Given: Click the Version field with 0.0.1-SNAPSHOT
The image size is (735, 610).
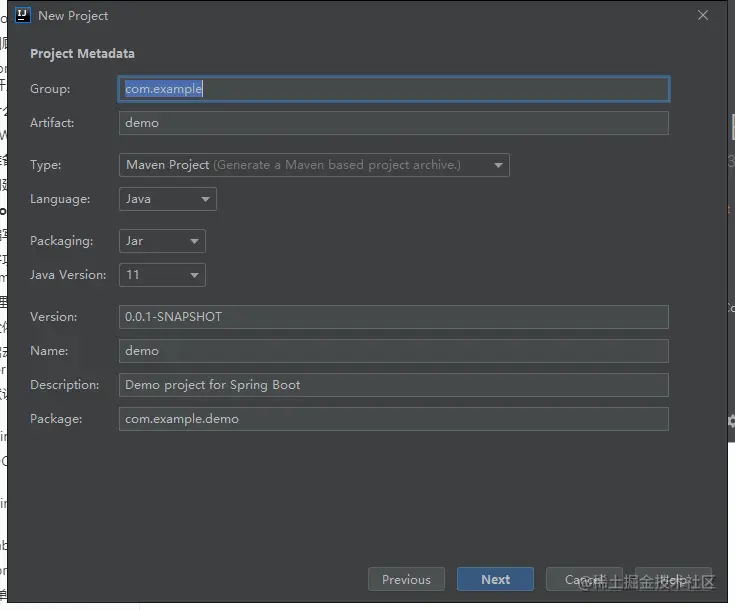Looking at the screenshot, I should tap(394, 317).
